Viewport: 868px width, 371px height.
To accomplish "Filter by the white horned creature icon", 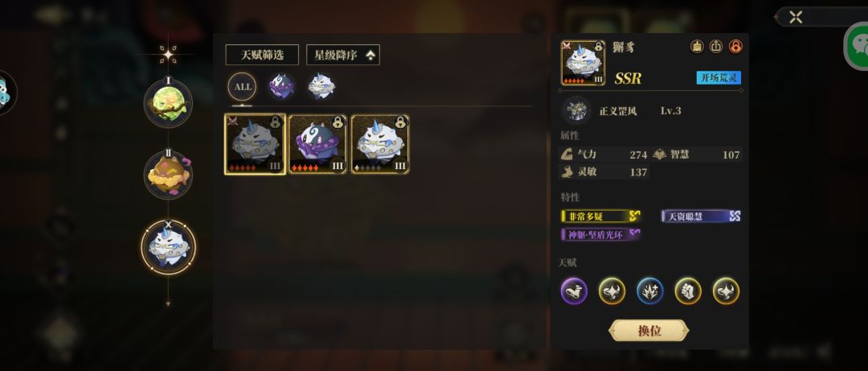I will coord(321,86).
